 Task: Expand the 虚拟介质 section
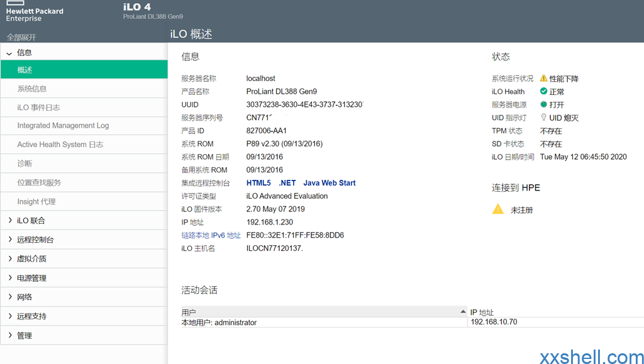click(10, 258)
